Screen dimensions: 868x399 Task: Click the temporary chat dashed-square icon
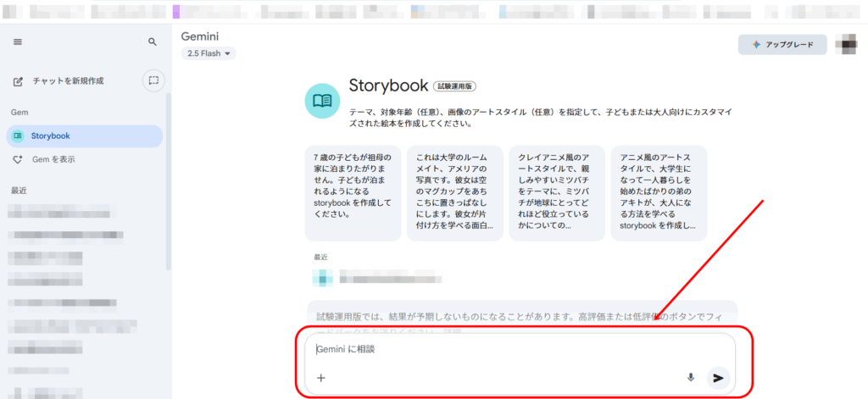coord(153,80)
